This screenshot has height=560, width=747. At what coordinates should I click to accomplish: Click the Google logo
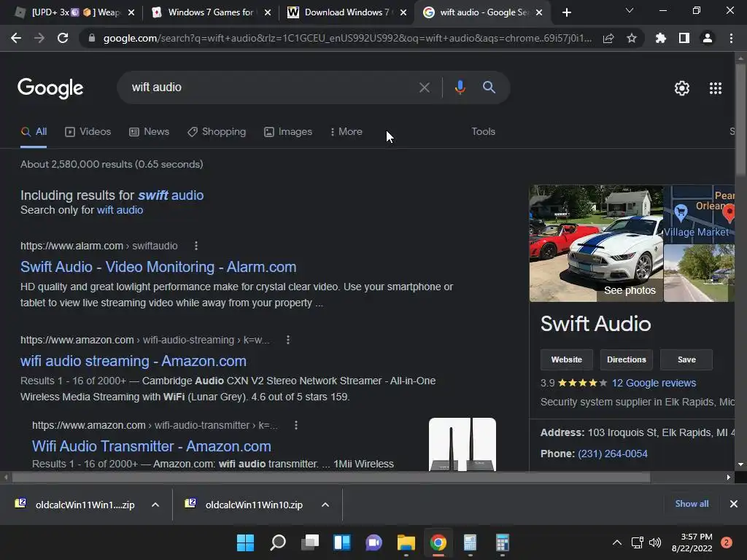click(50, 88)
